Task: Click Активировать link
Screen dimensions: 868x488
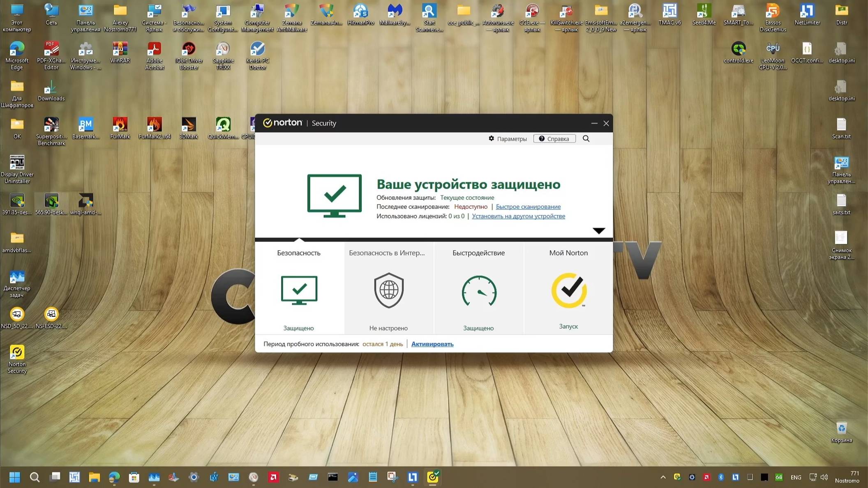Action: tap(432, 344)
